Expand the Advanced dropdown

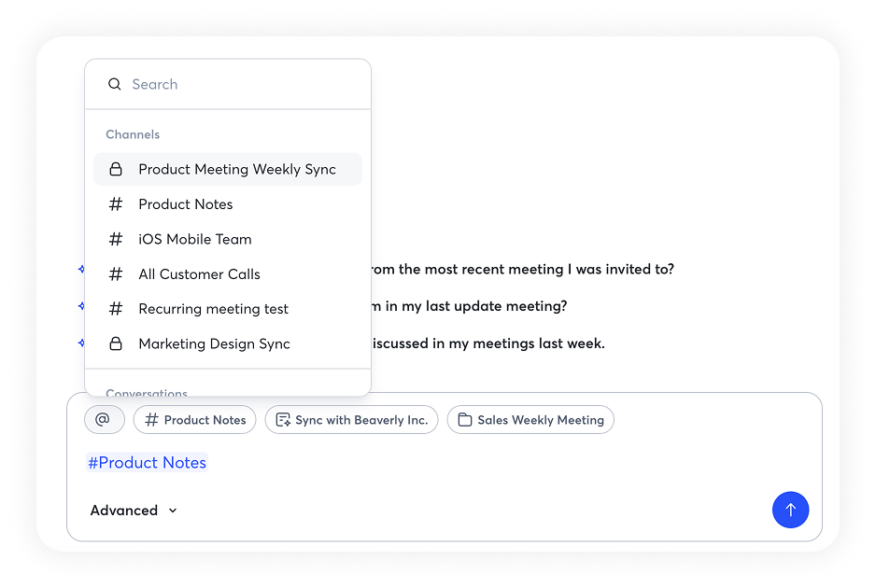(134, 511)
